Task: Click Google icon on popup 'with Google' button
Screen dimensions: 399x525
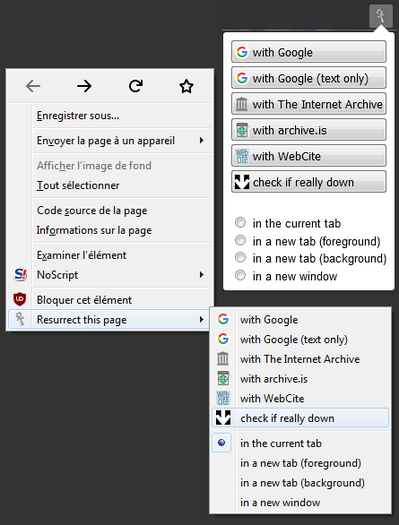Action: (242, 52)
